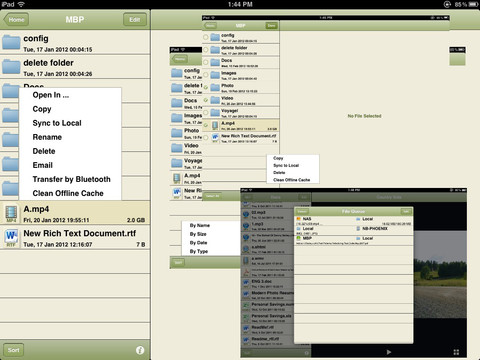Uncheck the A.mp4 checkbox in edit-mode screenshot
The height and width of the screenshot is (360, 480).
pos(206,125)
